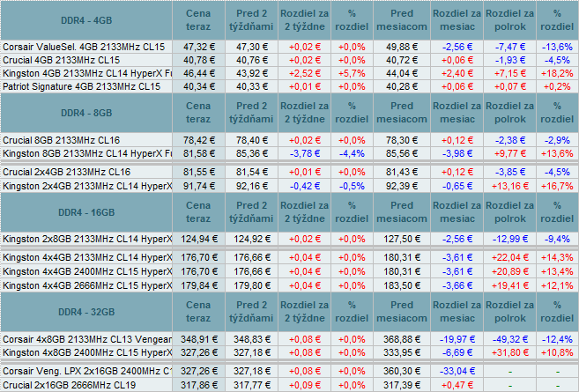Click the current price 317,86 €
This screenshot has width=579, height=392.
click(199, 385)
